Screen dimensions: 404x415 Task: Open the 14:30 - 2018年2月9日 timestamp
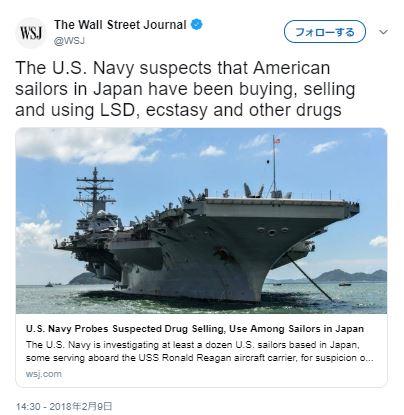[64, 407]
